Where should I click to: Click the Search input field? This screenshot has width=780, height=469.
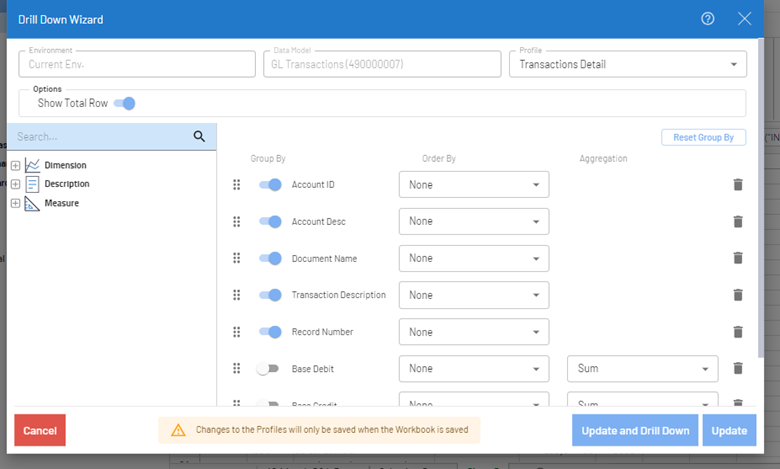[x=100, y=137]
